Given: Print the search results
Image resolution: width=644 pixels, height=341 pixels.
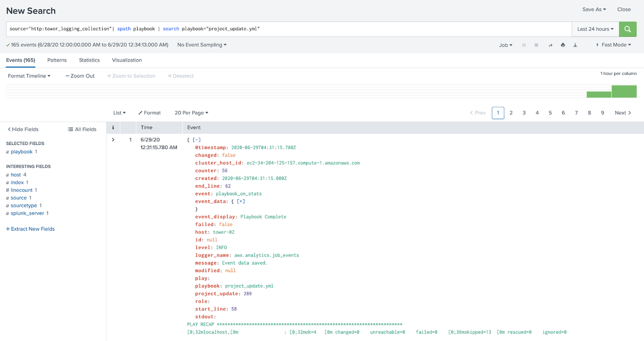Looking at the screenshot, I should point(563,45).
